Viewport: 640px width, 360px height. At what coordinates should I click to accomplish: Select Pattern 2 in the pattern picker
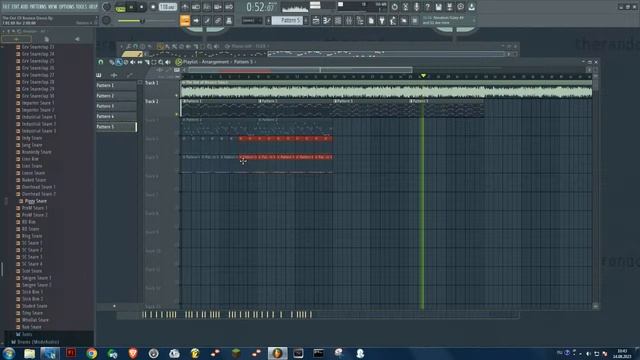116,96
